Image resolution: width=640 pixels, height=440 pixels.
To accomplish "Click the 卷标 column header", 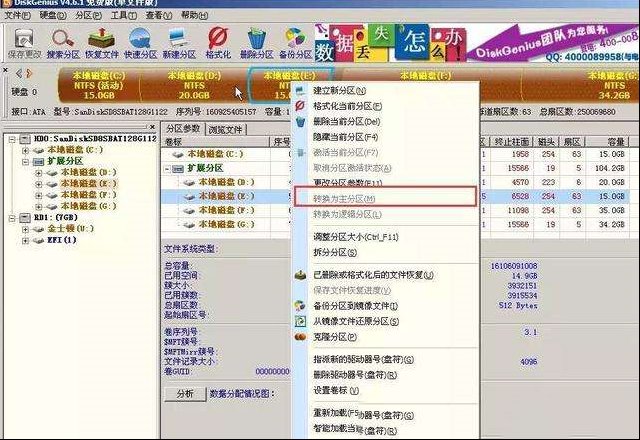I will point(216,142).
